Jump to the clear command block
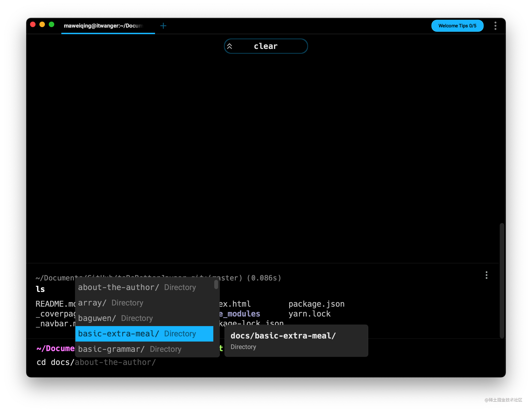The image size is (532, 412). (266, 46)
